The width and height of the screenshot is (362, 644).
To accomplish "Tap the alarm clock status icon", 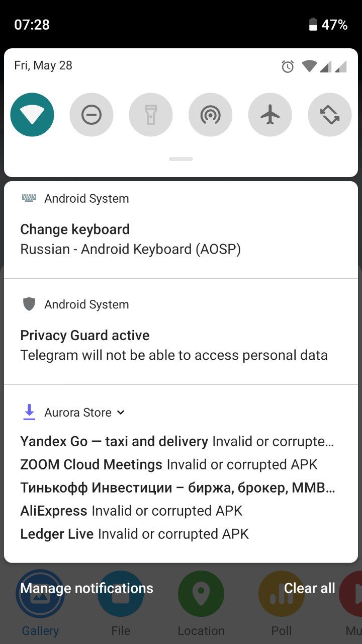I will [288, 66].
